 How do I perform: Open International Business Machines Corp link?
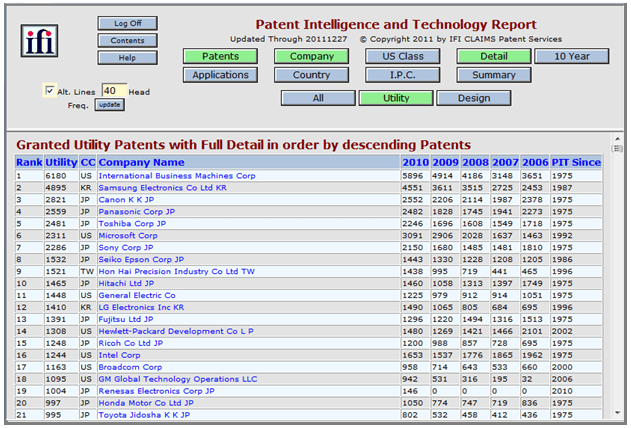[177, 176]
